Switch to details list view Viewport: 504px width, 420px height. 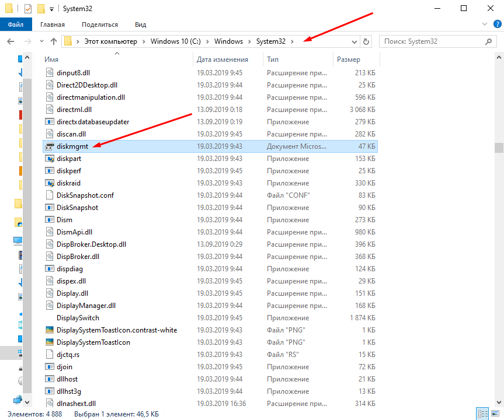pyautogui.click(x=482, y=414)
